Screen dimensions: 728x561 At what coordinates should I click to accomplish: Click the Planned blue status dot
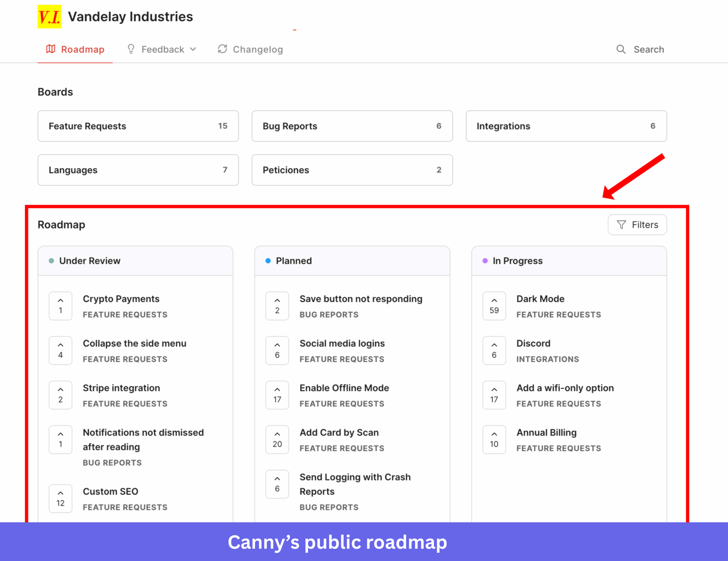[268, 261]
